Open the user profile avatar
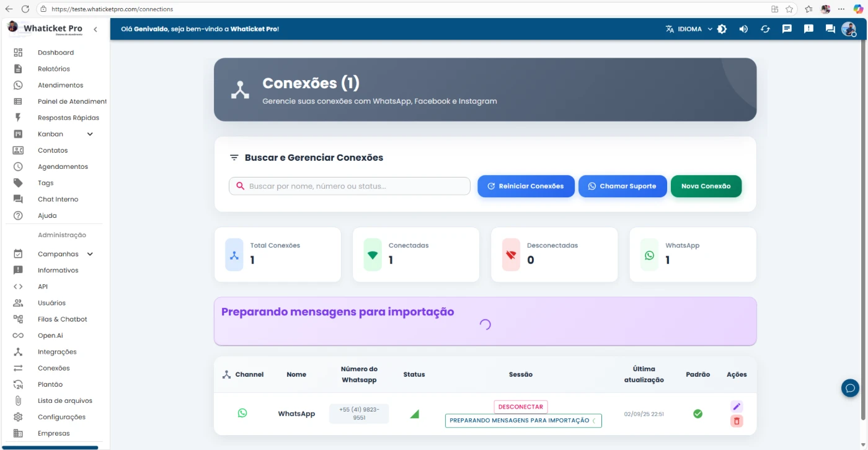This screenshot has height=450, width=868. pos(849,29)
